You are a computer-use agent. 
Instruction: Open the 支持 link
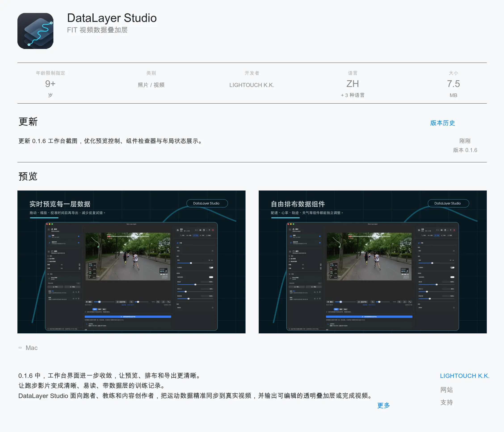pyautogui.click(x=447, y=402)
